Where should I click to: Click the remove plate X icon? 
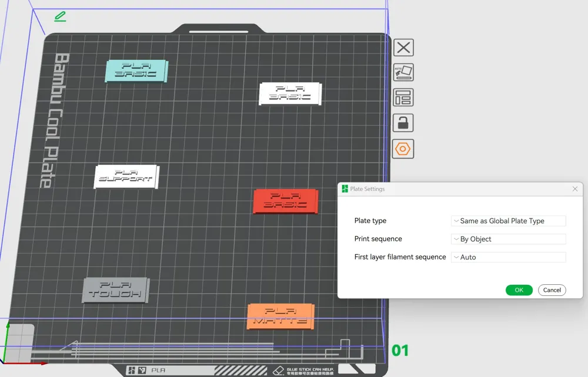tap(403, 48)
